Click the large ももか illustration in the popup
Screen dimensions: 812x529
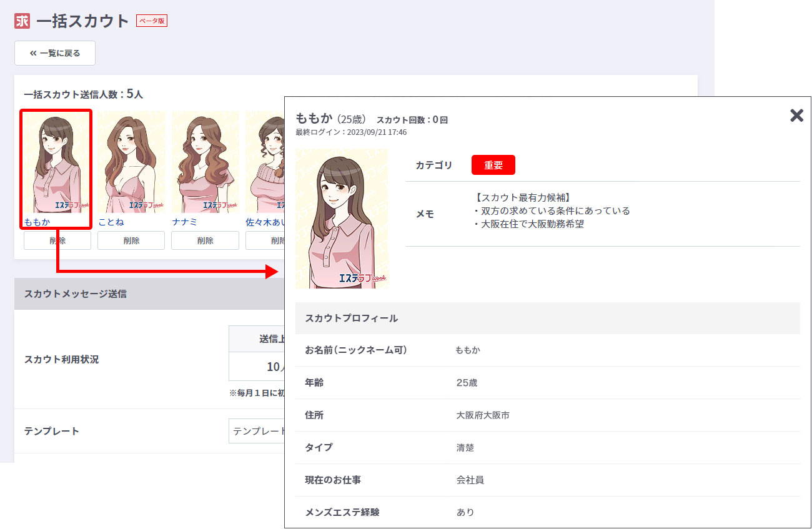click(342, 219)
